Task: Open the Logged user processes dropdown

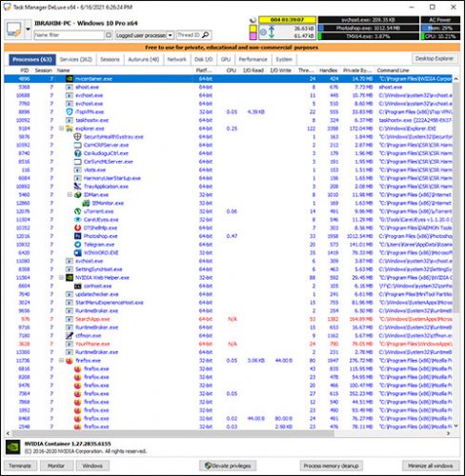Action: coord(171,35)
